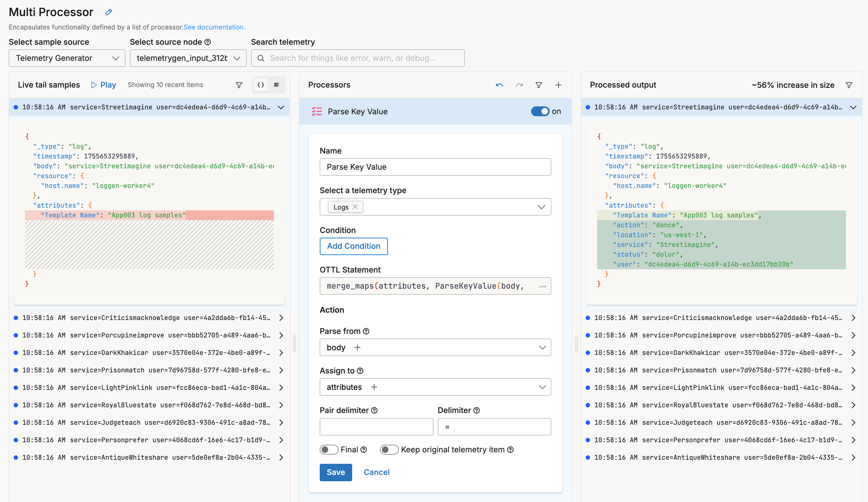The image size is (868, 502).
Task: Open the Parse from dropdown chevron
Action: coord(542,347)
